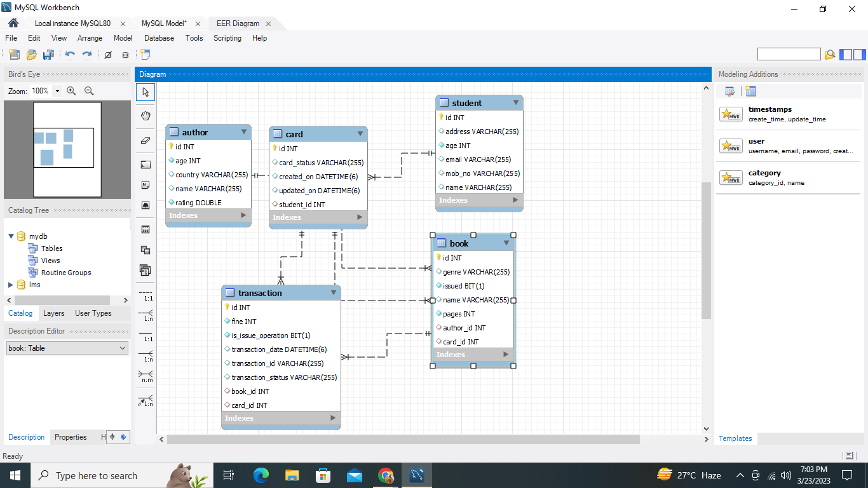Pick the Place a Text note tool
868x488 pixels.
pyautogui.click(x=145, y=185)
